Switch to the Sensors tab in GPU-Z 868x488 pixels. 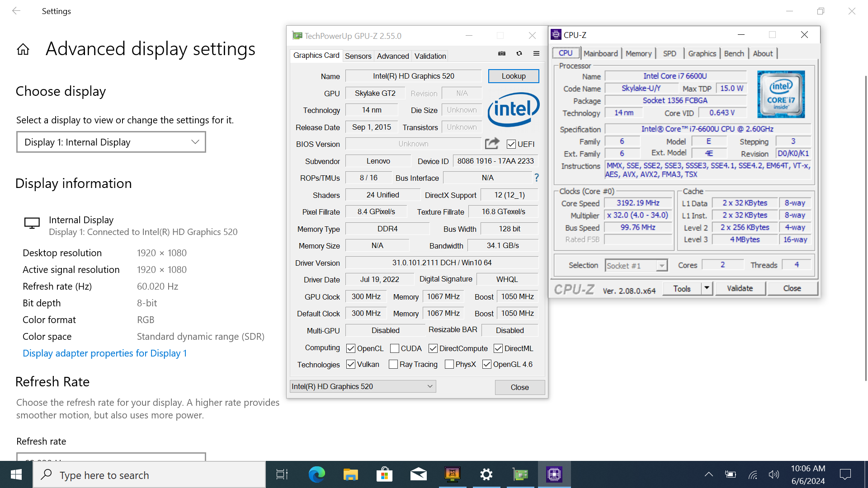(358, 56)
